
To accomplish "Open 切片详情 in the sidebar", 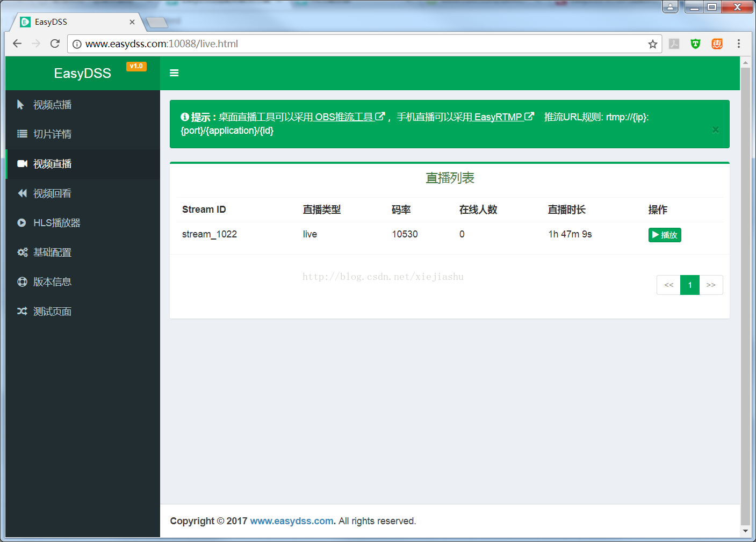I will pos(83,134).
